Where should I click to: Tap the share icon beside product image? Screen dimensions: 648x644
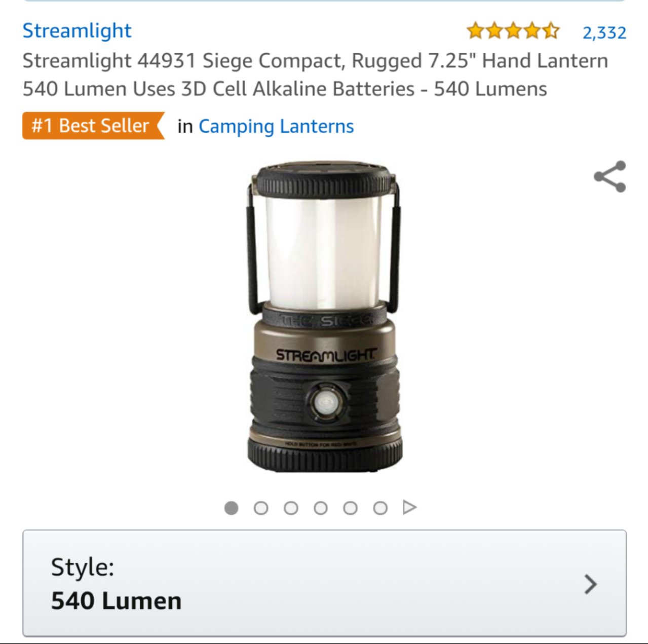pos(610,177)
